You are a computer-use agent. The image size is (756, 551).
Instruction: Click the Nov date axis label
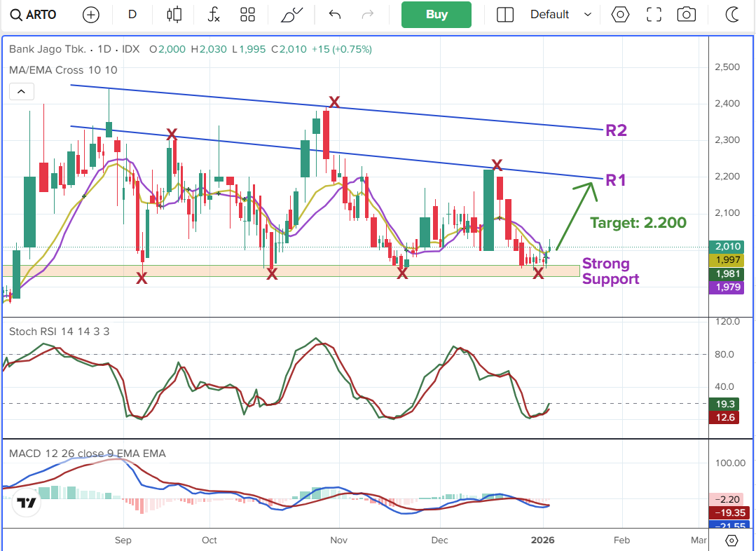point(338,540)
